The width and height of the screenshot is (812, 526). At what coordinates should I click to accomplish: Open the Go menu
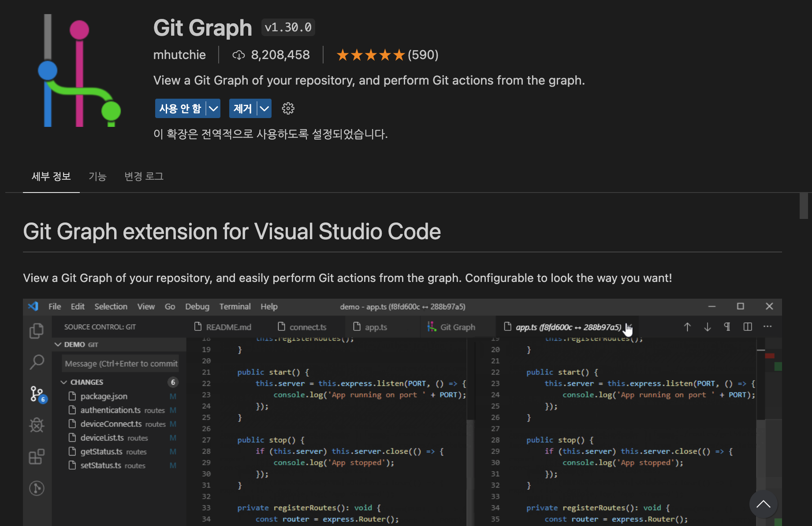pyautogui.click(x=170, y=306)
